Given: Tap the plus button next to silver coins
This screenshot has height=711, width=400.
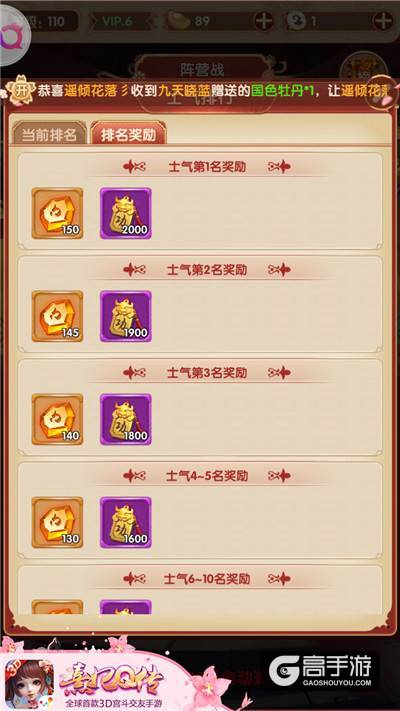Looking at the screenshot, I should click(382, 21).
